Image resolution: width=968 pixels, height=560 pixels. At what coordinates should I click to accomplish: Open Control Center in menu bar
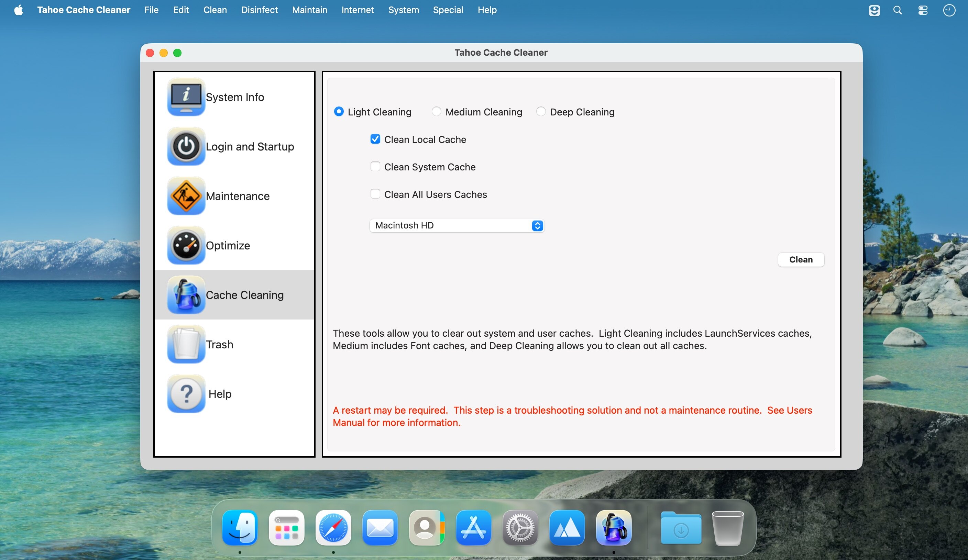pyautogui.click(x=923, y=10)
